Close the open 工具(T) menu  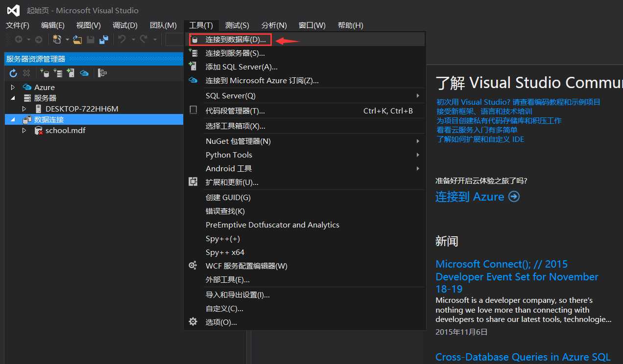coord(201,25)
